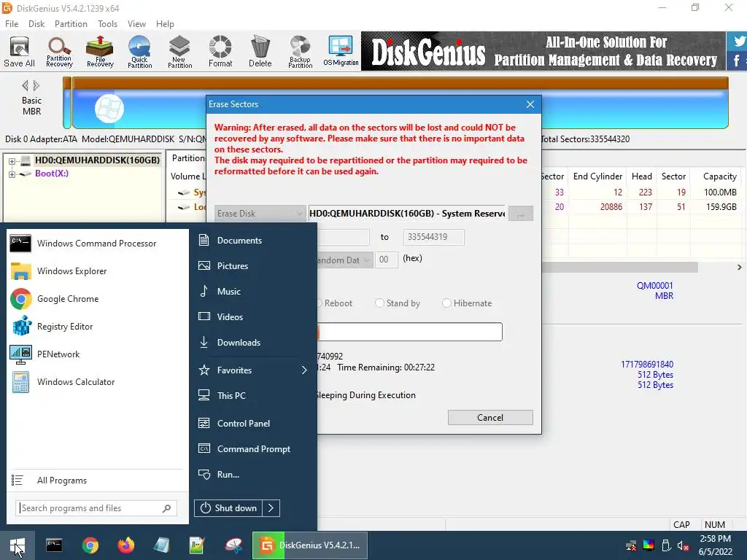
Task: Click the Windows Start button
Action: click(x=18, y=545)
